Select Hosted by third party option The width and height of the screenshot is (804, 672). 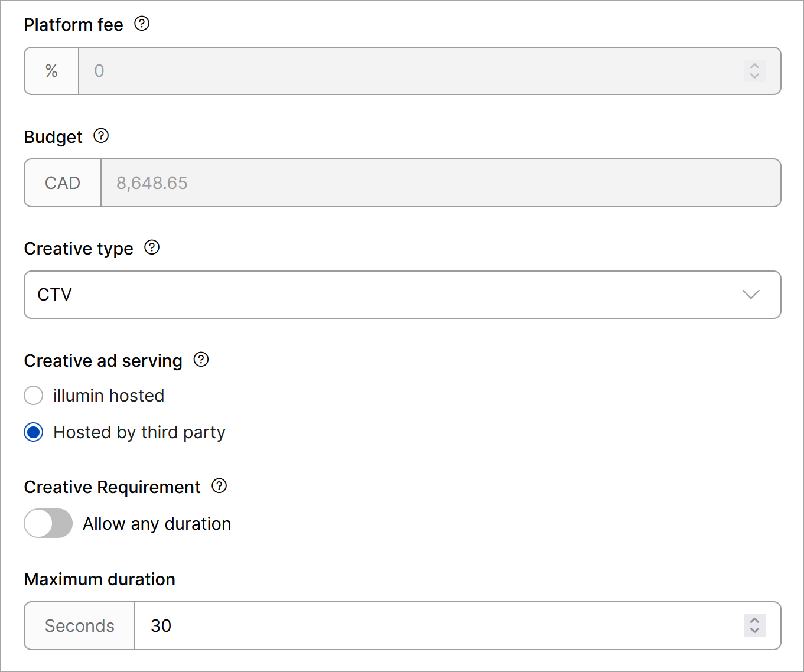click(x=34, y=432)
